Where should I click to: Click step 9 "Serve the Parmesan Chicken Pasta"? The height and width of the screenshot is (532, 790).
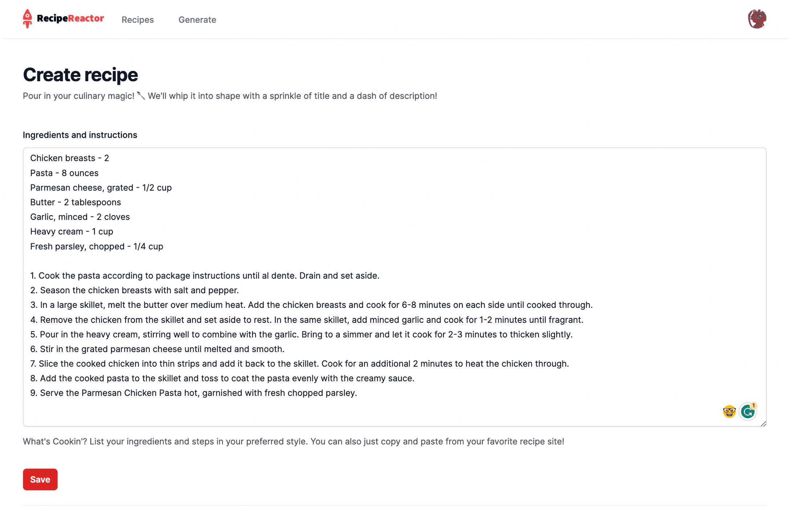[194, 393]
